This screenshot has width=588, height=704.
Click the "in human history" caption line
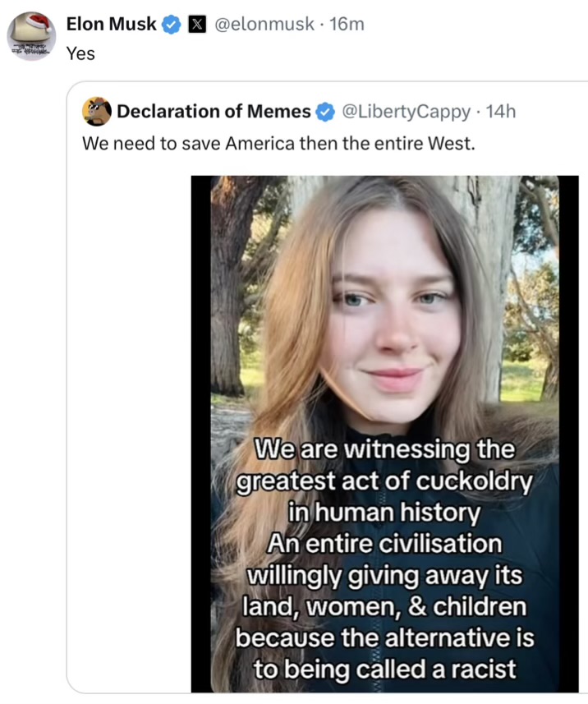tap(384, 513)
